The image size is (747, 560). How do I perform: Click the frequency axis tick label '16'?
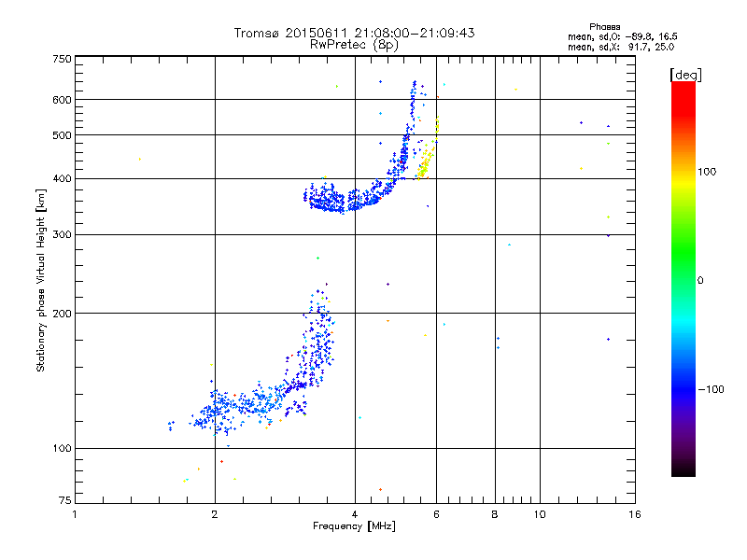(635, 514)
